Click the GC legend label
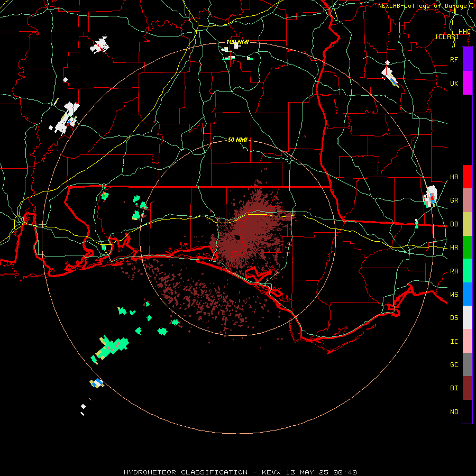This screenshot has height=476, width=476. (x=454, y=365)
